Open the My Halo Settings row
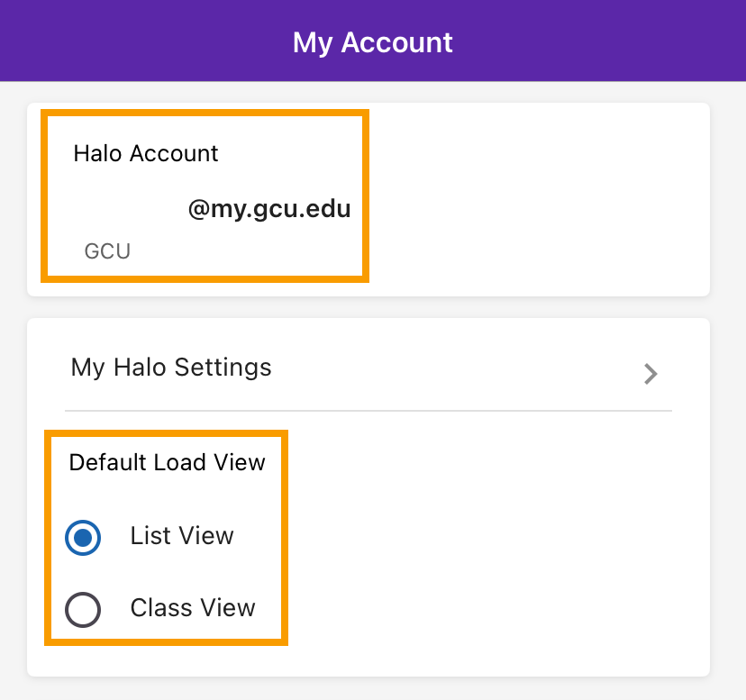Image resolution: width=746 pixels, height=700 pixels. pyautogui.click(x=171, y=368)
